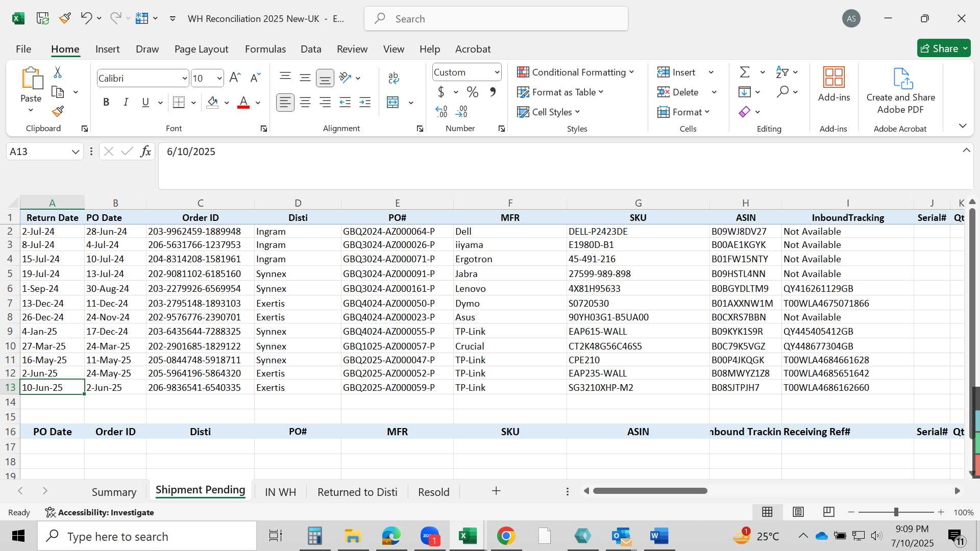Click the Delete cells button

[678, 92]
